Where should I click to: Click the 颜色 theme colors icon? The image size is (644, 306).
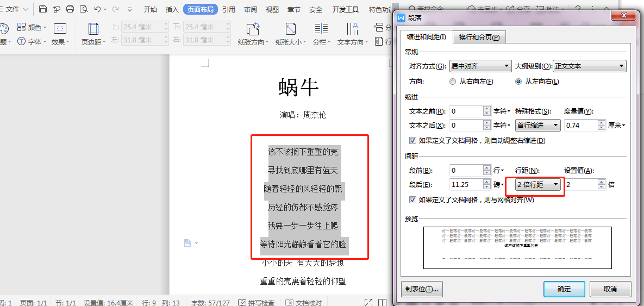[21, 28]
